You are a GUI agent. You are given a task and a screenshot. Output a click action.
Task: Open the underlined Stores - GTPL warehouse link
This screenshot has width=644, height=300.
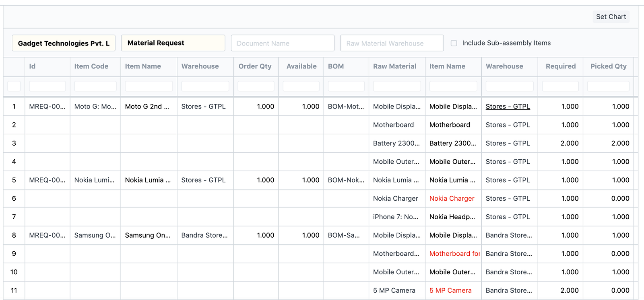[x=508, y=107]
